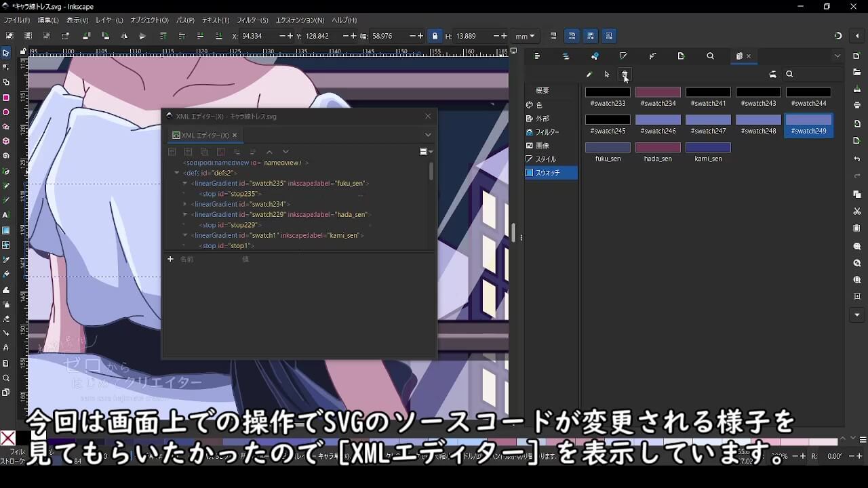Click the arrow select icon in Swatches panel

(x=607, y=75)
